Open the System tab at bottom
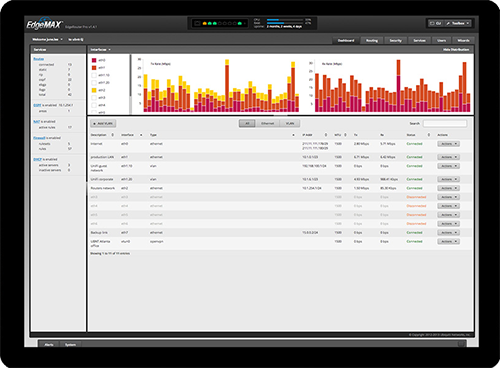This screenshot has height=368, width=500. [x=70, y=344]
